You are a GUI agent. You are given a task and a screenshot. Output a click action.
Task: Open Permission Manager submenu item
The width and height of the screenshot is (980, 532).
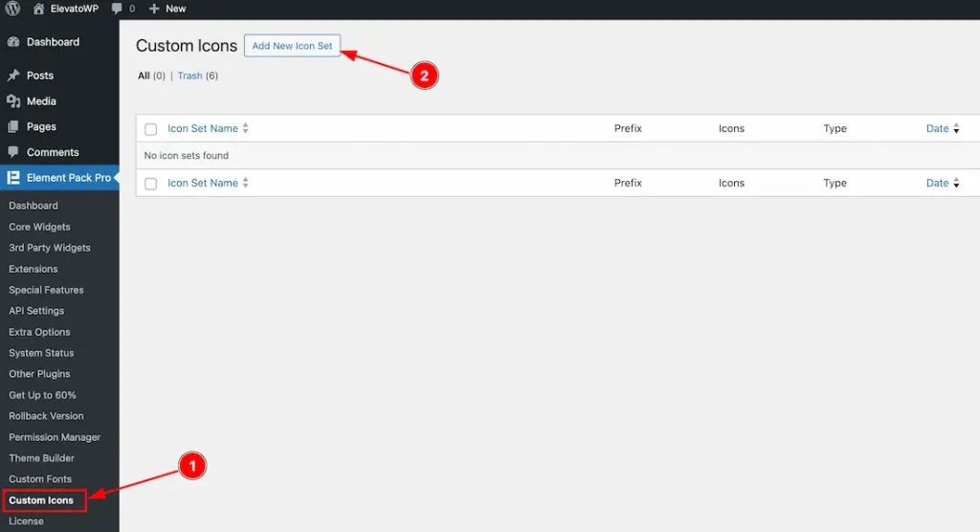(55, 437)
